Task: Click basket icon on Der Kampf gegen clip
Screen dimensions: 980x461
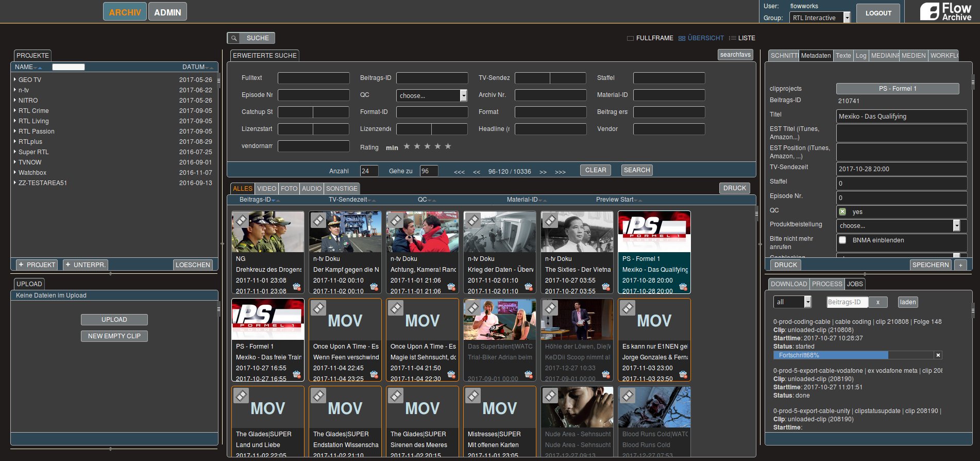Action: click(374, 287)
